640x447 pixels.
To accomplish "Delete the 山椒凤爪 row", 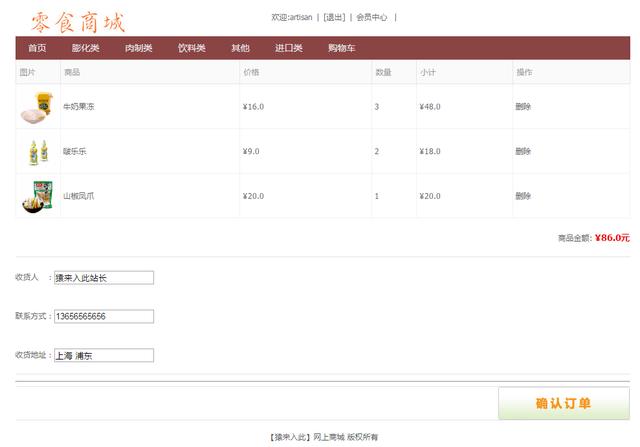I will tap(523, 196).
